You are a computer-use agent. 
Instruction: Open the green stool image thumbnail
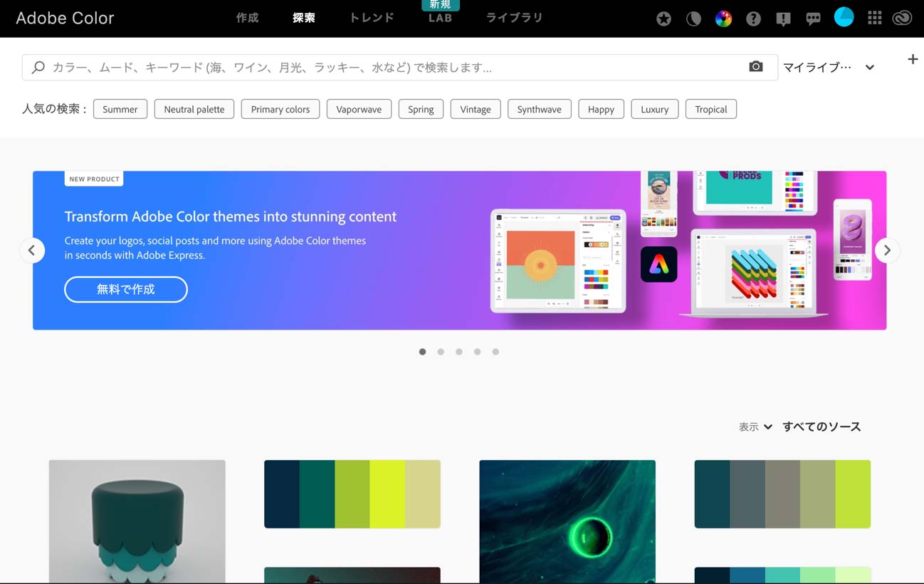(x=137, y=521)
